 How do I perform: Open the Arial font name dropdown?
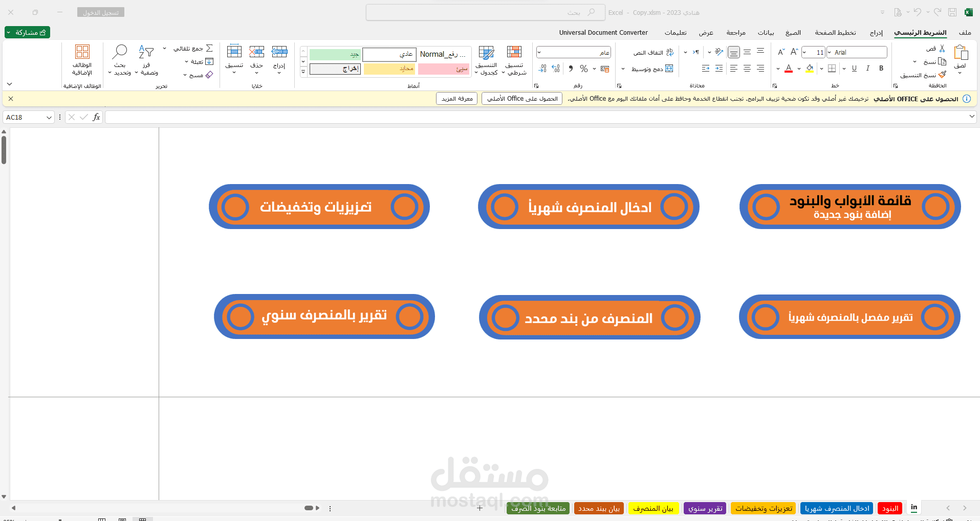[x=830, y=52]
